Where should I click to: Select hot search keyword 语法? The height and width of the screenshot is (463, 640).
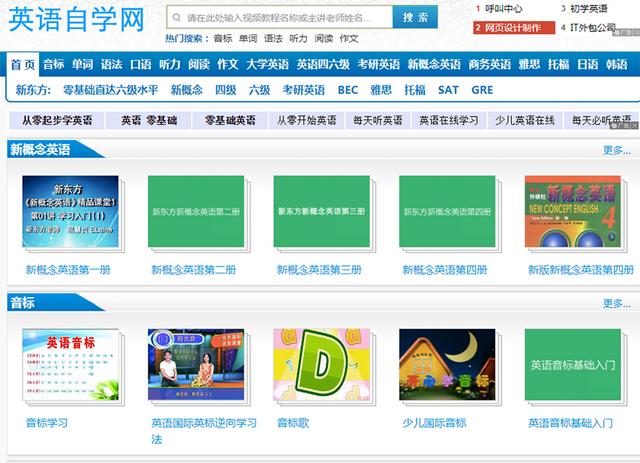point(273,39)
